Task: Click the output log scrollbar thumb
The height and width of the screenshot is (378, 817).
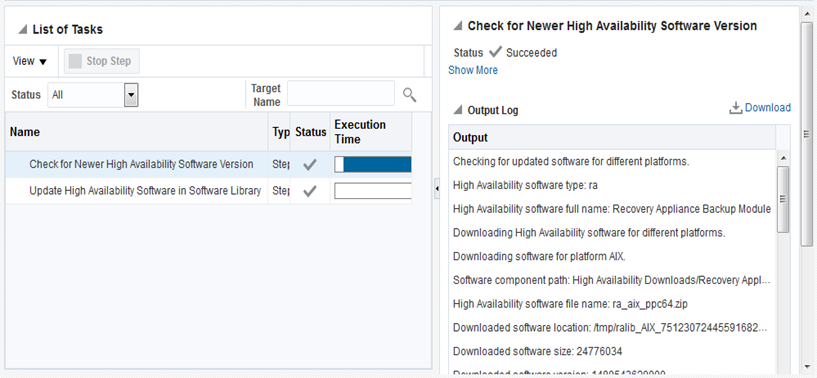Action: coord(783,199)
